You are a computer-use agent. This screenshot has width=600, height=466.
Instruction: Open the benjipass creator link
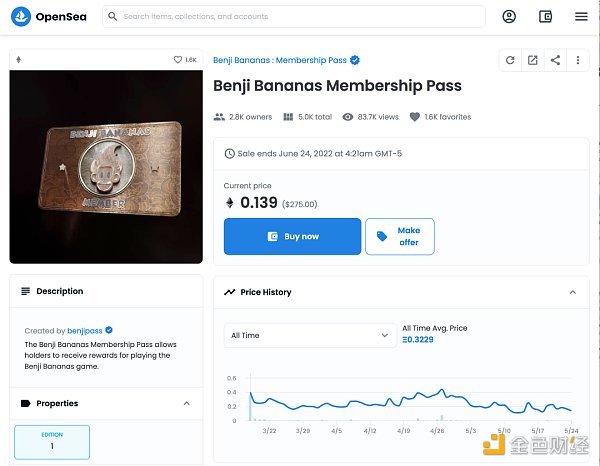[x=85, y=330]
